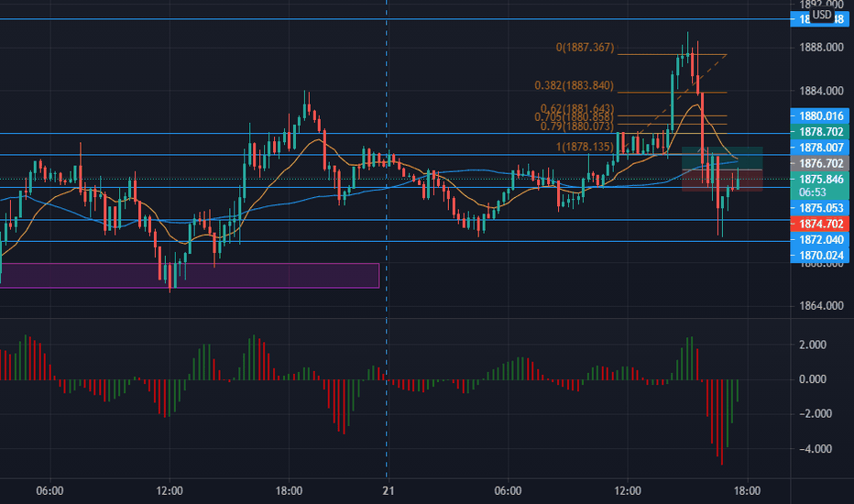Screen dimensions: 854x504
Task: Click the 21 date label on time axis
Action: 388,491
